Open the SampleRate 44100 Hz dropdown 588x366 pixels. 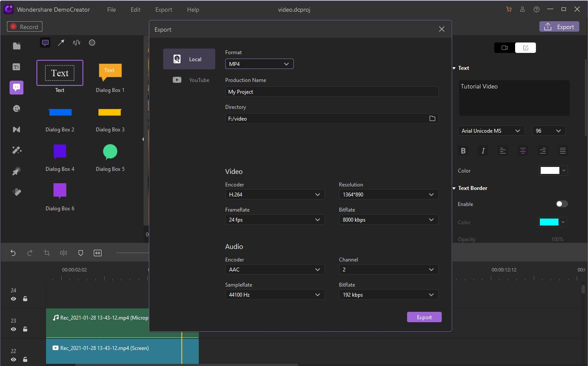(275, 295)
